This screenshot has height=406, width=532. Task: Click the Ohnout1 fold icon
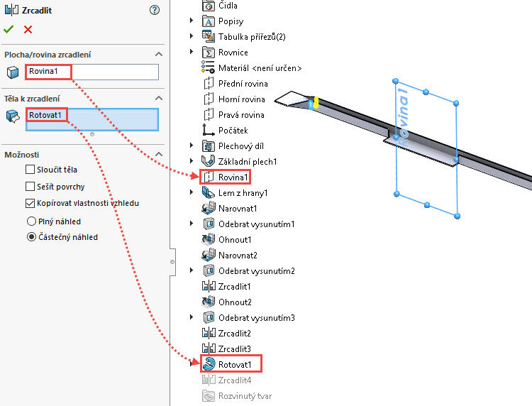coord(209,239)
